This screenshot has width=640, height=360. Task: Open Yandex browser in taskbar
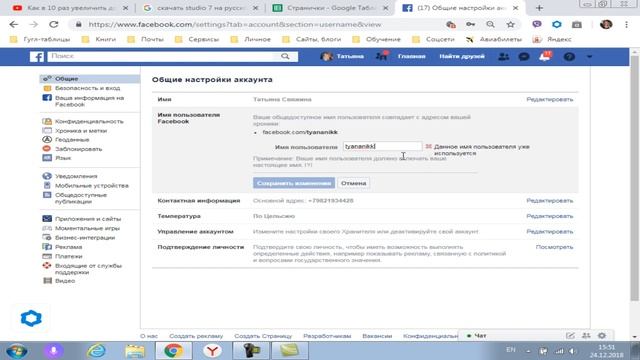[x=212, y=351]
